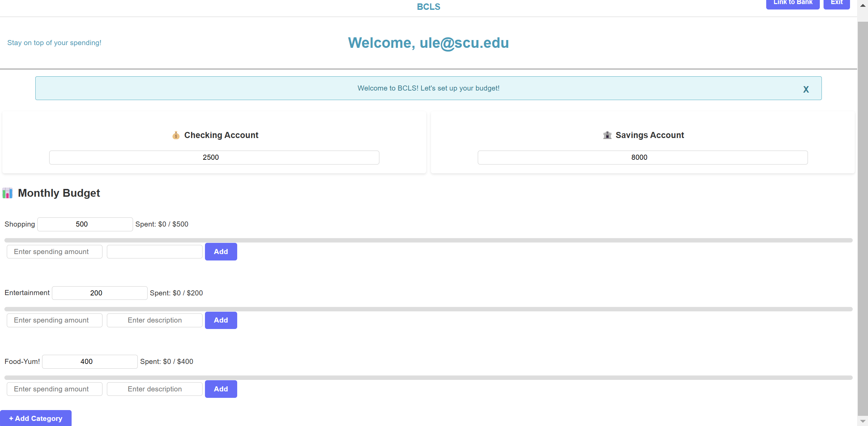Click the vertical scrollbar track

coord(863,217)
